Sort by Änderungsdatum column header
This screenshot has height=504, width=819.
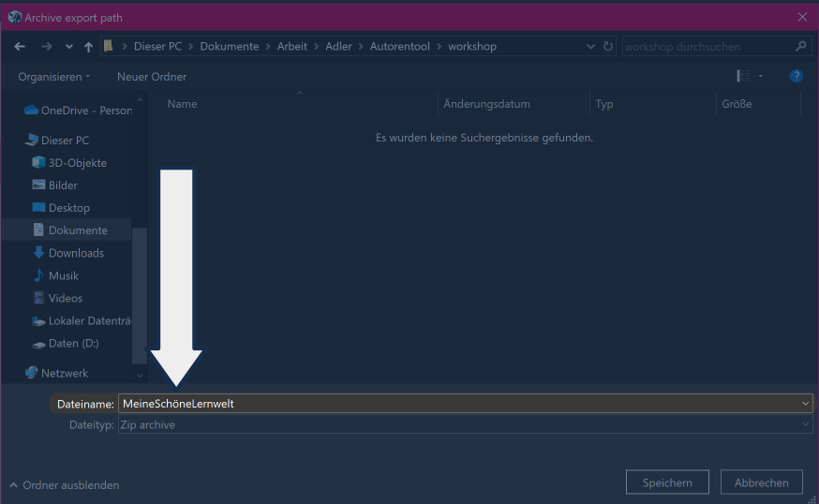tap(486, 104)
